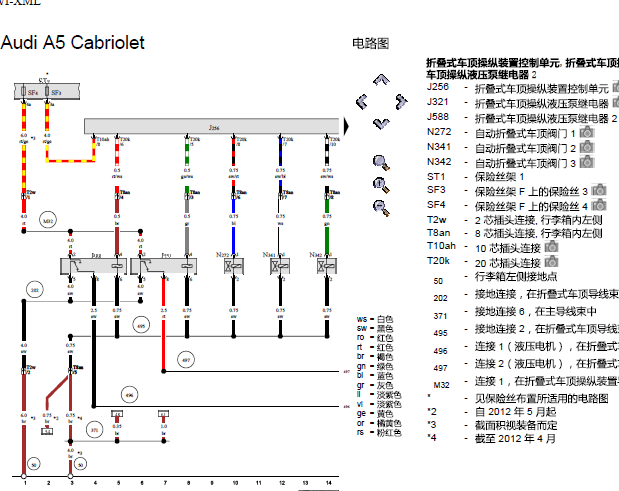Pan the diagram right with the right arrow
Image resolution: width=619 pixels, height=491 pixels.
pos(401,102)
